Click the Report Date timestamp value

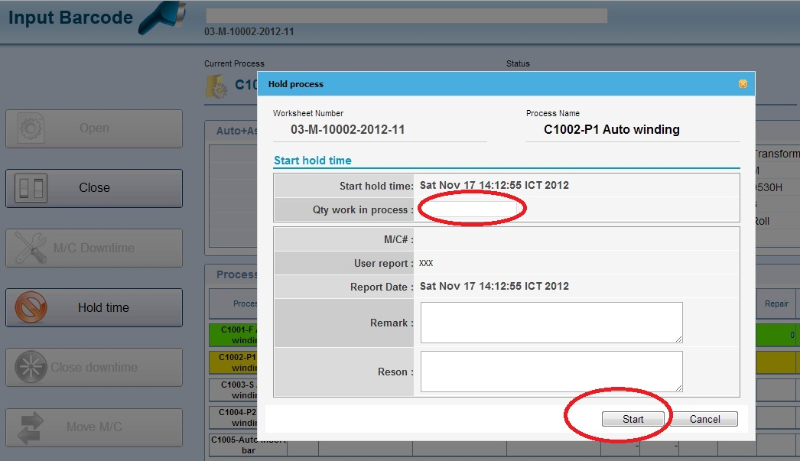click(x=494, y=286)
